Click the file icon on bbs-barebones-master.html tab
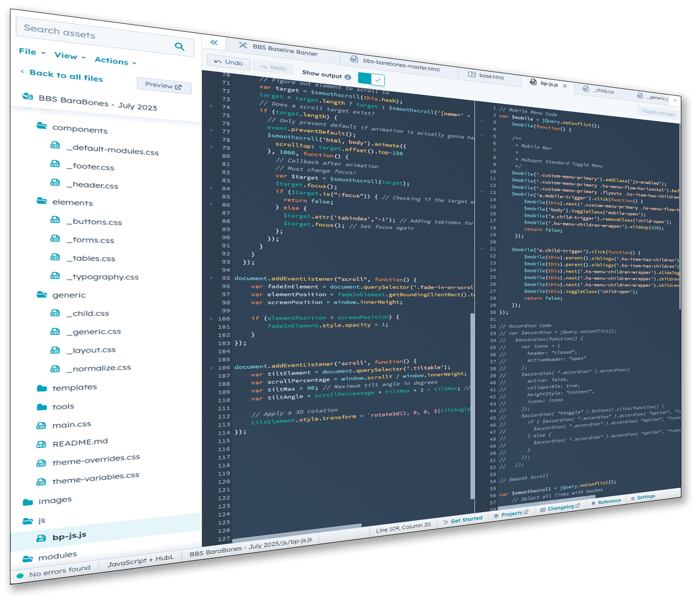Viewport: 700px width, 602px height. click(353, 59)
